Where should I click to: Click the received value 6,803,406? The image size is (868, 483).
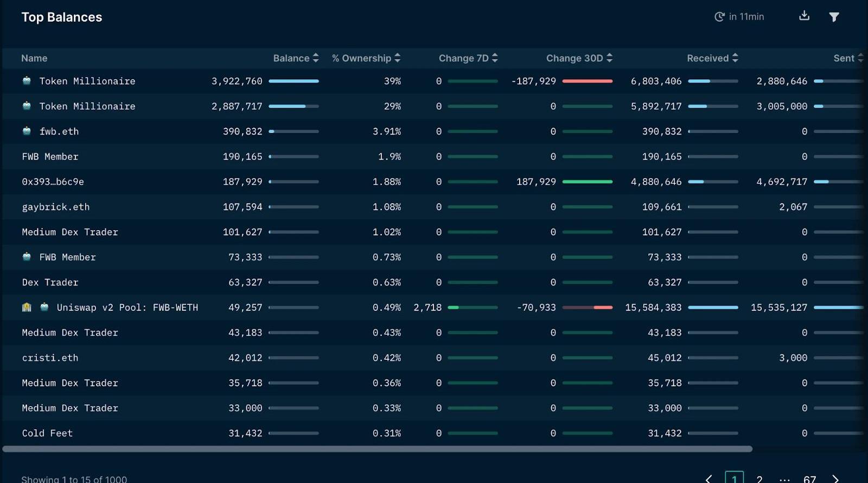[656, 81]
